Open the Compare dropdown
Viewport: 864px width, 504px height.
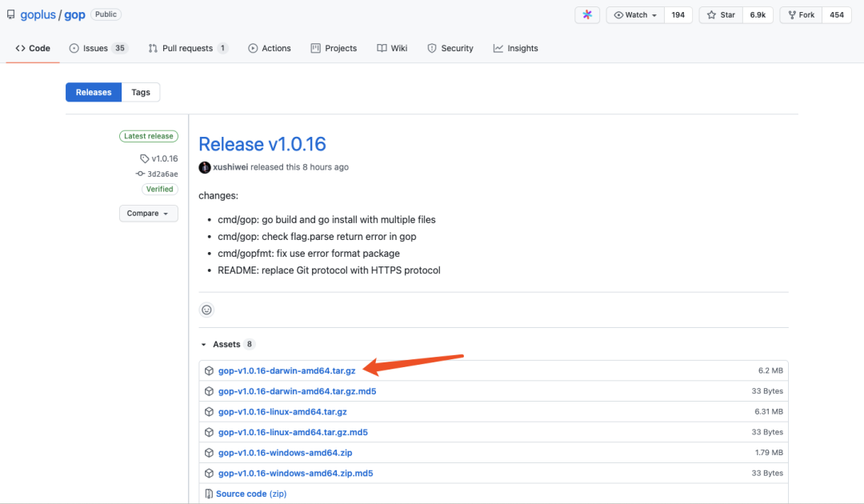pos(148,214)
